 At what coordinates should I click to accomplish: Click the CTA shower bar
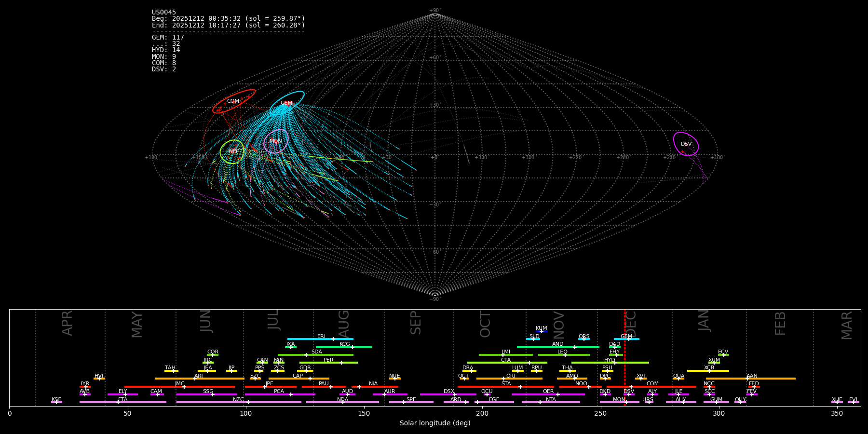[x=507, y=363]
